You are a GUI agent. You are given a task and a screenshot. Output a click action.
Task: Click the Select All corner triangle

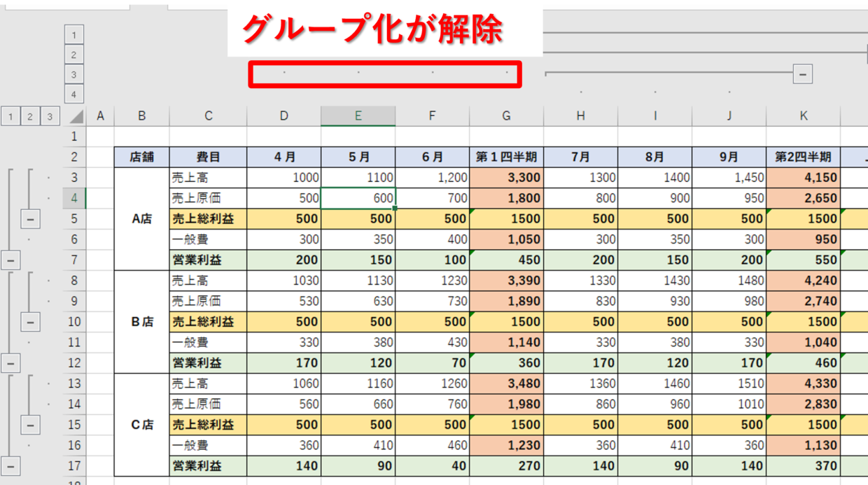[x=75, y=116]
